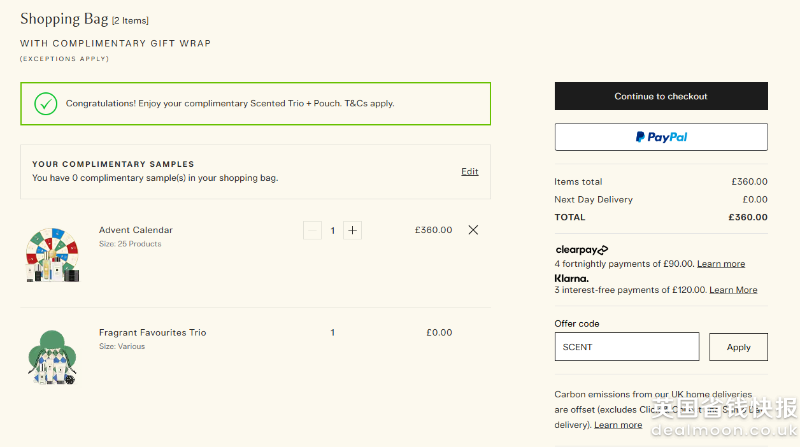
Task: Pay with the PayPal button
Action: (661, 137)
